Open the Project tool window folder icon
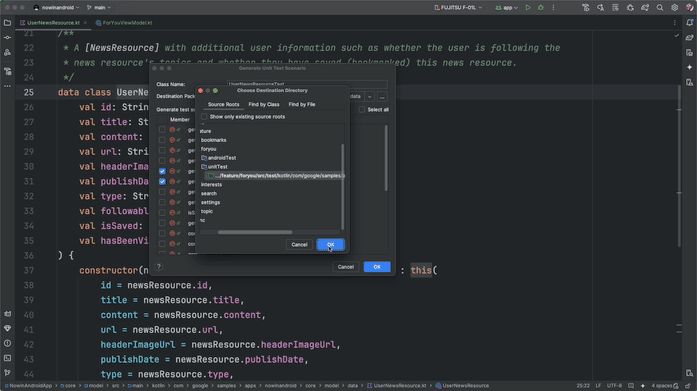The image size is (697, 391). [x=8, y=23]
